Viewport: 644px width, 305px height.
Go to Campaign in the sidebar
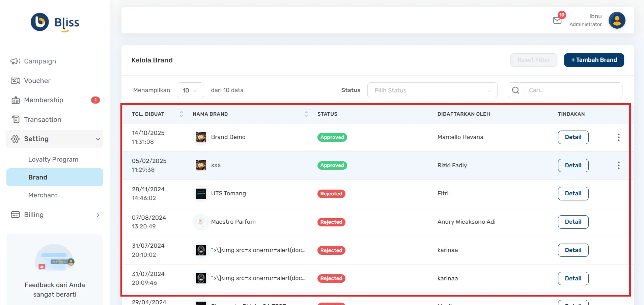pyautogui.click(x=40, y=61)
